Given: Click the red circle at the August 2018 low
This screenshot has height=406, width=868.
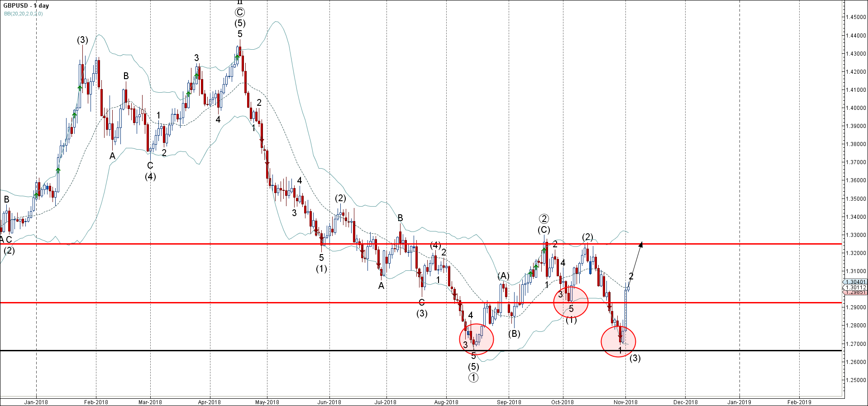Looking at the screenshot, I should [x=477, y=339].
